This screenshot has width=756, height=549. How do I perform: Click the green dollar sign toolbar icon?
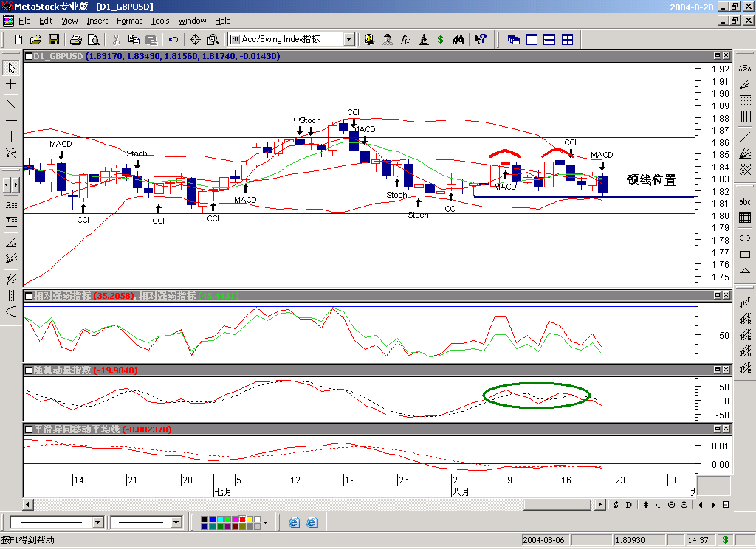(x=440, y=39)
